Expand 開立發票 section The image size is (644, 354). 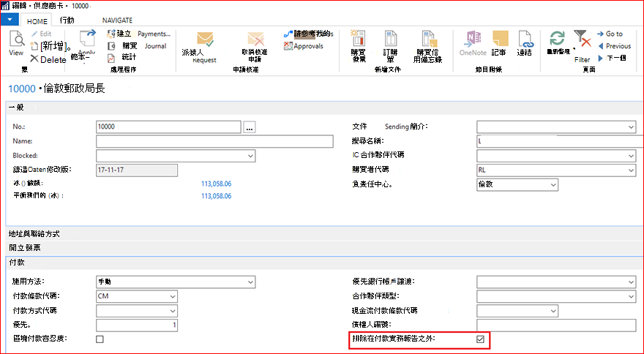click(x=324, y=248)
